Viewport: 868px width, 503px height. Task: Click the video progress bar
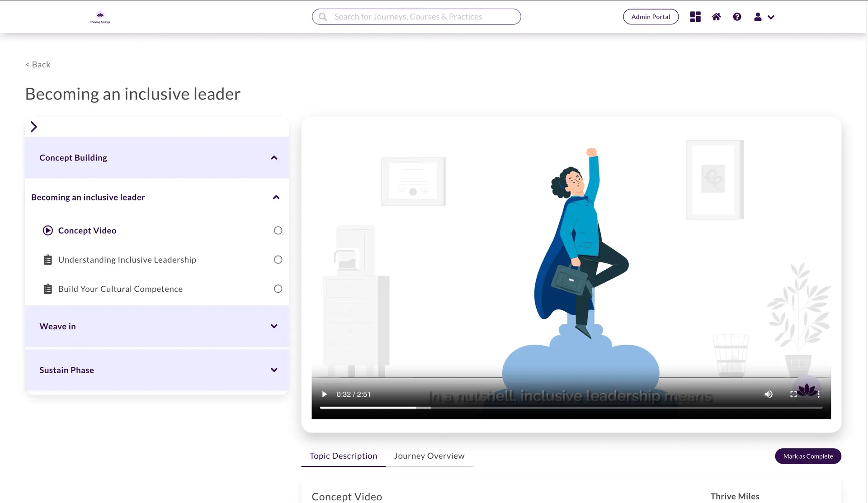[571, 408]
